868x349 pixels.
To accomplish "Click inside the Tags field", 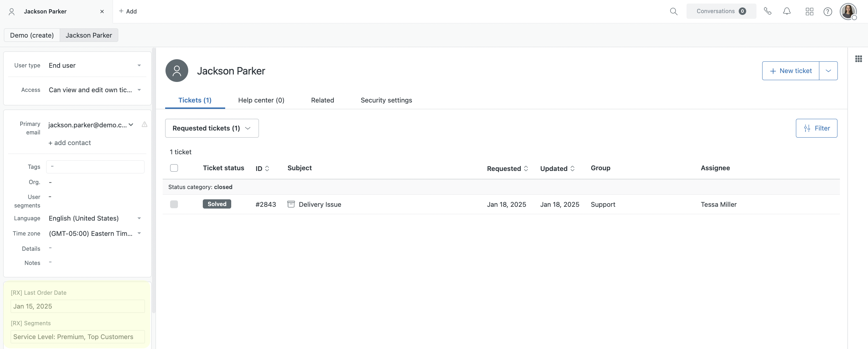I will (95, 167).
